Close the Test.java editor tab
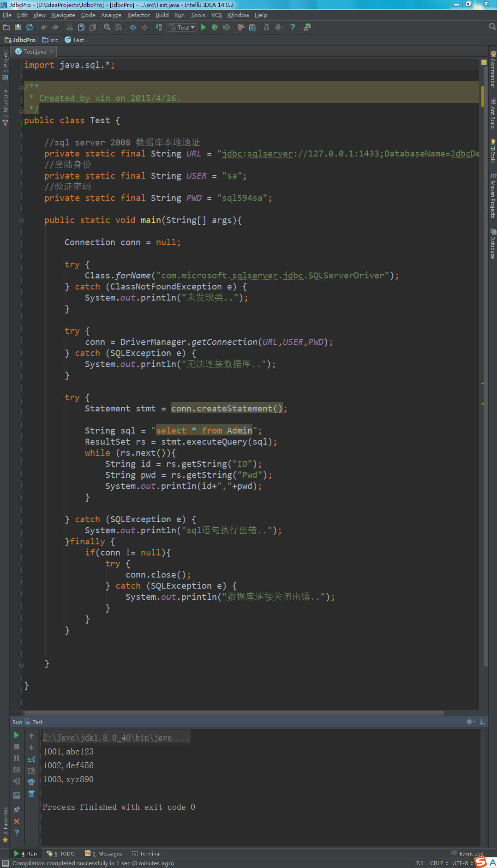Screen dimensions: 497x868 [52, 52]
